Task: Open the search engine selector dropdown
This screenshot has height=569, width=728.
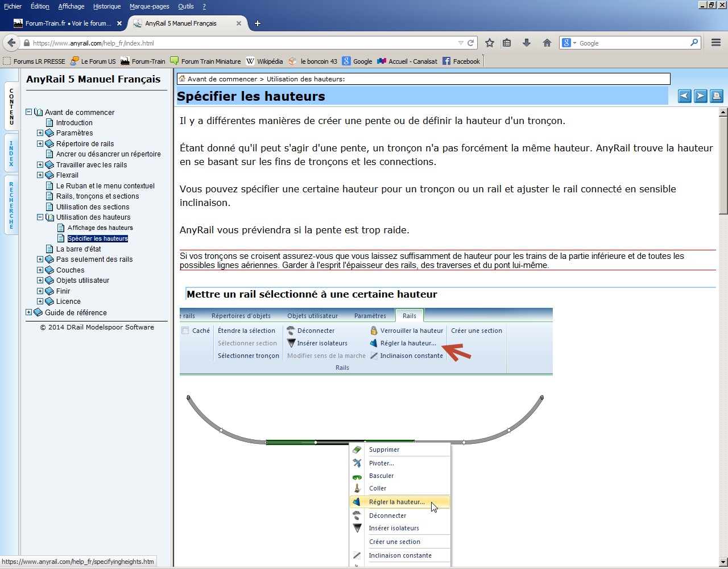Action: 569,43
